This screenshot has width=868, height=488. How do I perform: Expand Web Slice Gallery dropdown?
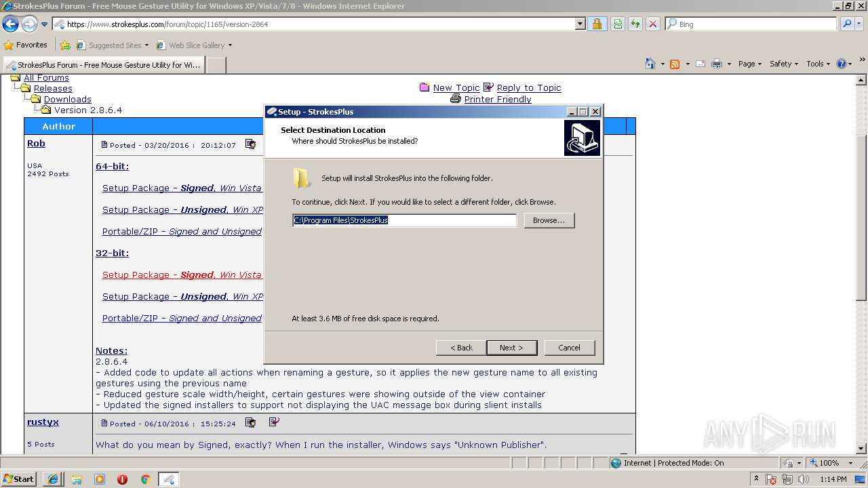tap(230, 45)
